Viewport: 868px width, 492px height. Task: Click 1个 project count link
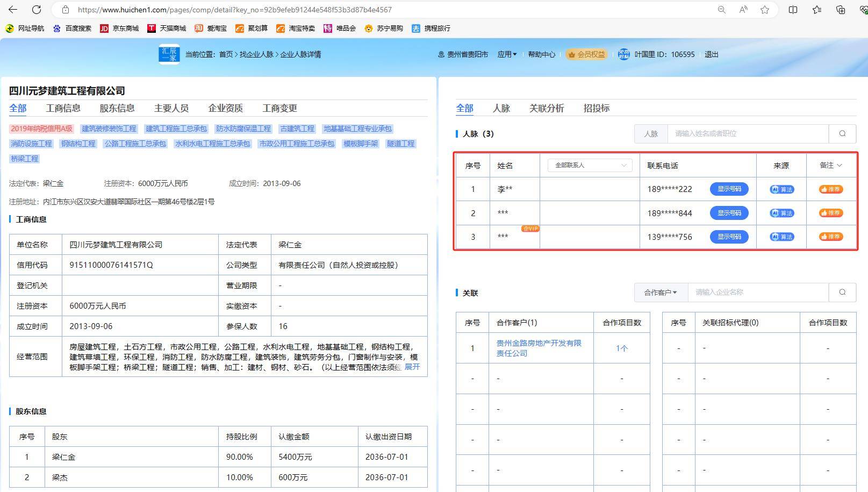(x=622, y=348)
